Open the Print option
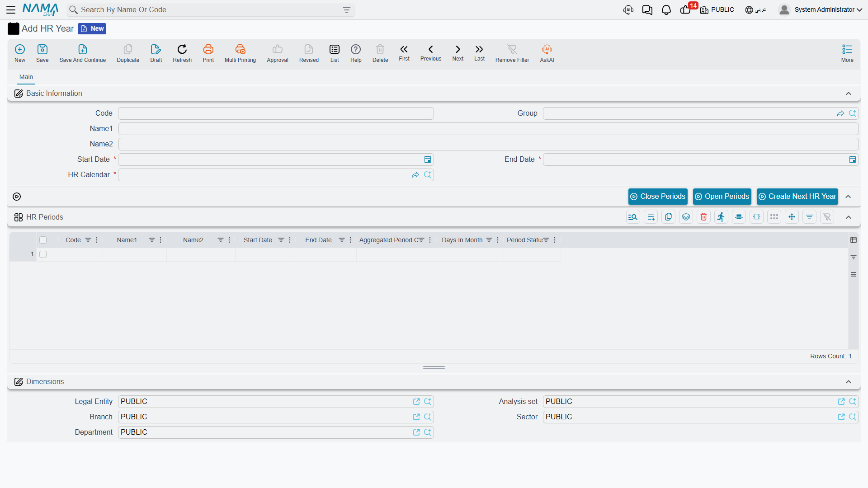The image size is (868, 488). coord(208,53)
